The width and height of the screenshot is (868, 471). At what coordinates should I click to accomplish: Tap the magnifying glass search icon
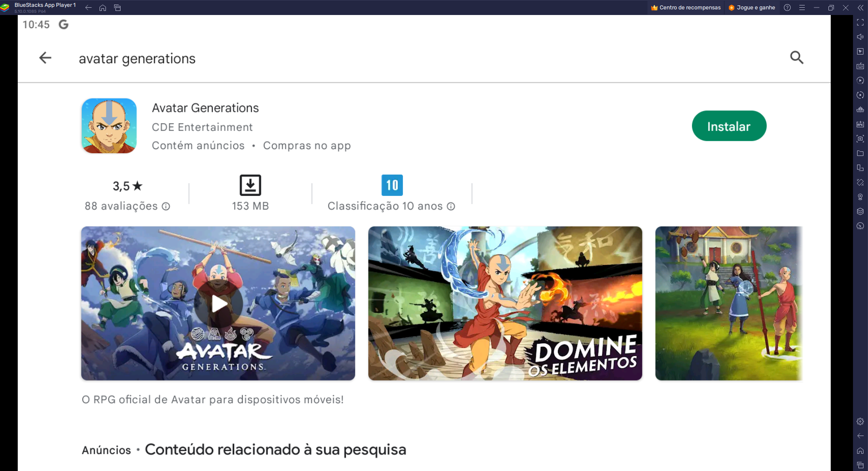coord(797,58)
